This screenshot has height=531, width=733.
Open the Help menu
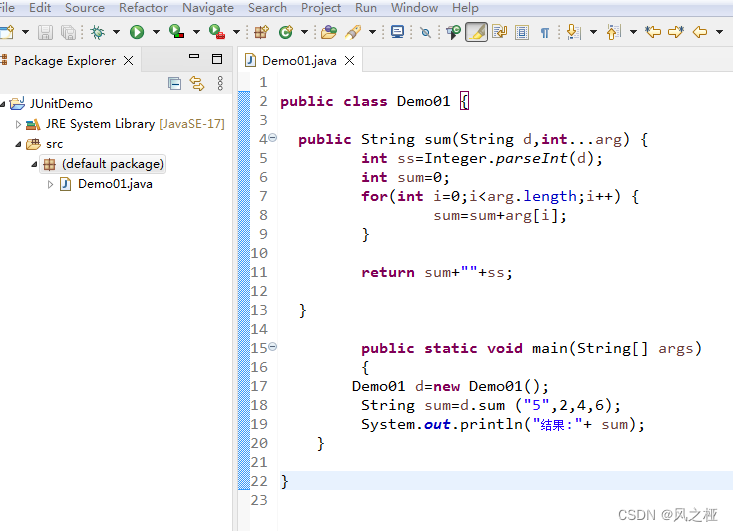(465, 8)
